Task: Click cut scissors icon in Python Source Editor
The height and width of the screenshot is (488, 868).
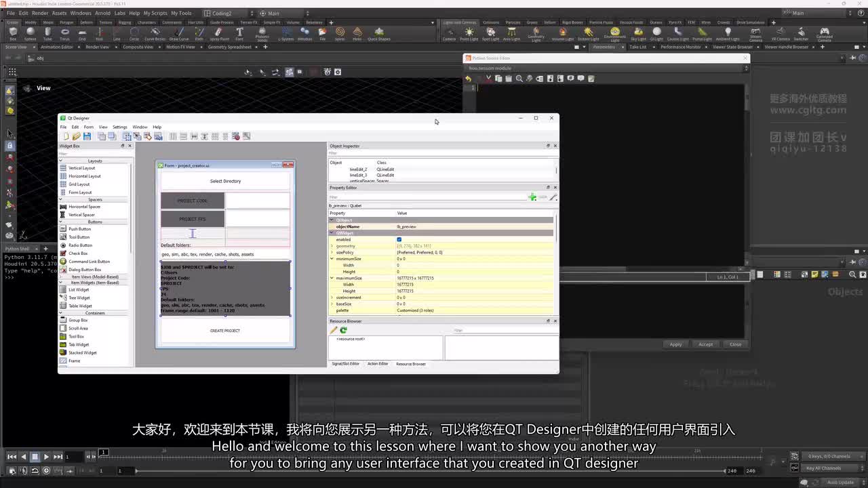Action: coord(488,79)
